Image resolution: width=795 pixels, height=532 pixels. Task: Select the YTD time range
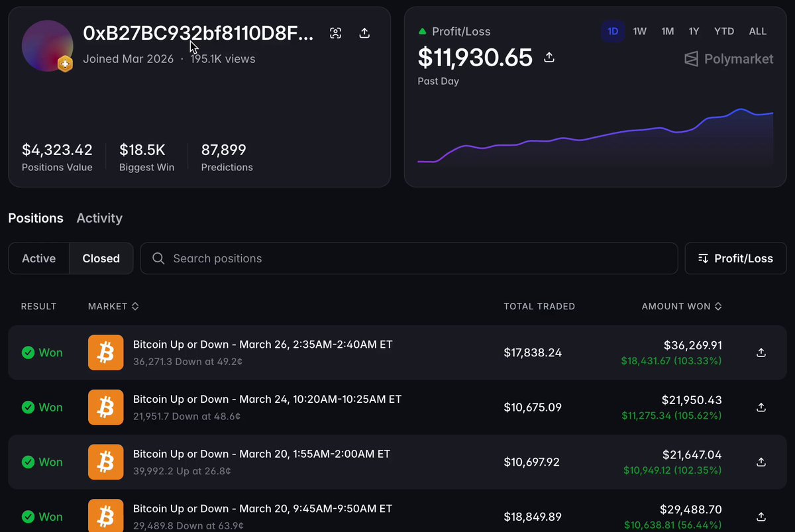click(x=724, y=31)
